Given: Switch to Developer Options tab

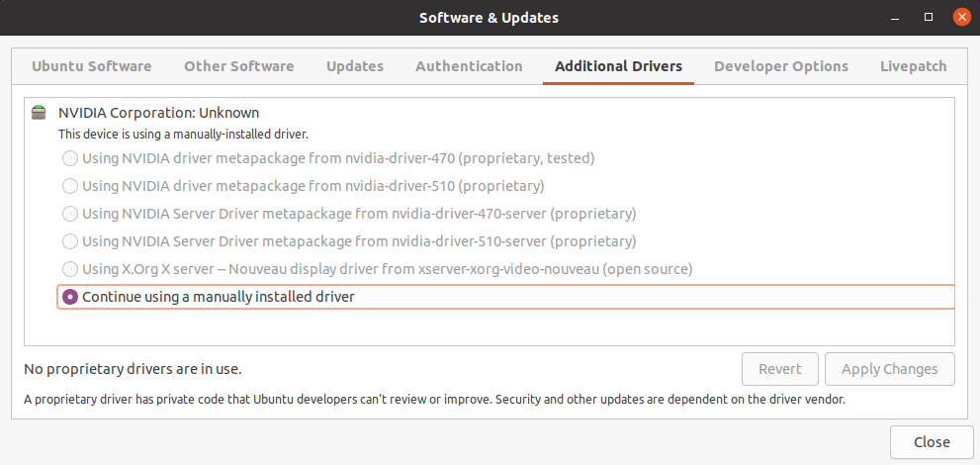Looking at the screenshot, I should pyautogui.click(x=781, y=66).
